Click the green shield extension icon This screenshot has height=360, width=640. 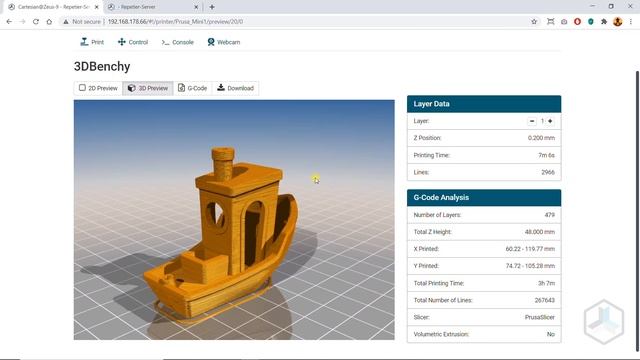tap(591, 22)
